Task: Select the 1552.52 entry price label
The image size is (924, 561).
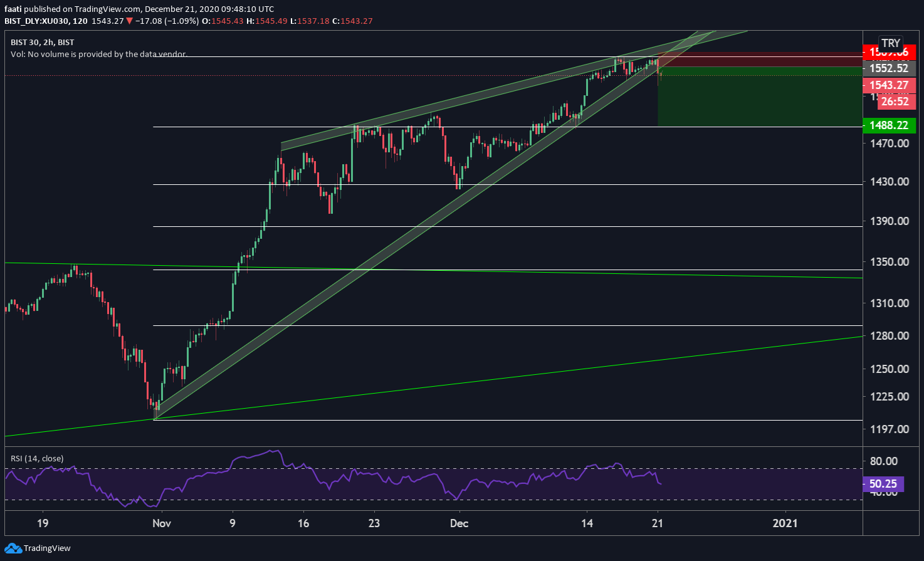Action: coord(889,68)
